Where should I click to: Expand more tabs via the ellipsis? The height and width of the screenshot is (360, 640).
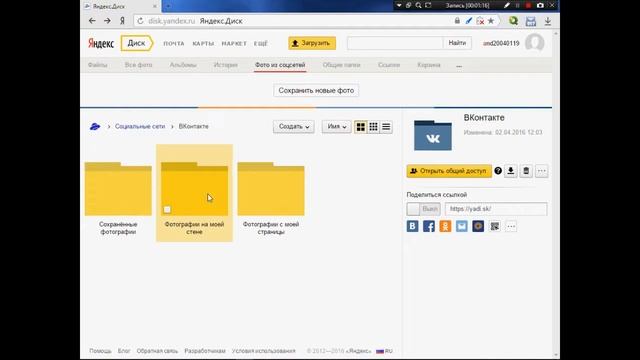pos(459,66)
